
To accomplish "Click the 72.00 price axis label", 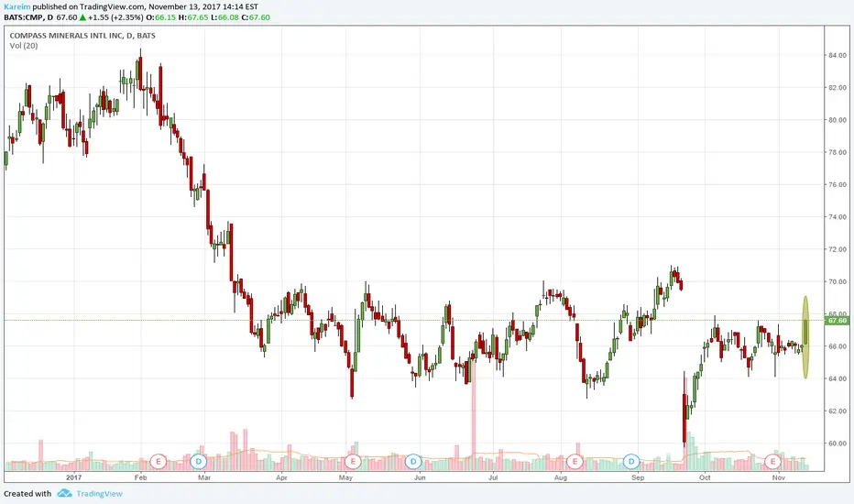I will (838, 249).
